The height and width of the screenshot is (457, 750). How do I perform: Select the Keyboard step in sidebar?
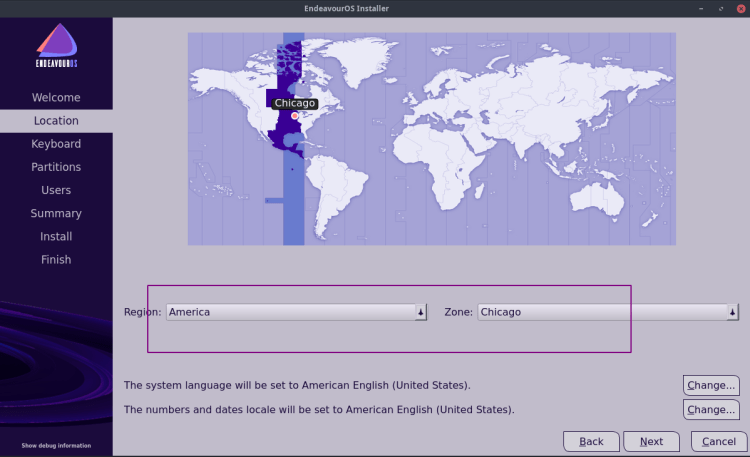tap(56, 144)
